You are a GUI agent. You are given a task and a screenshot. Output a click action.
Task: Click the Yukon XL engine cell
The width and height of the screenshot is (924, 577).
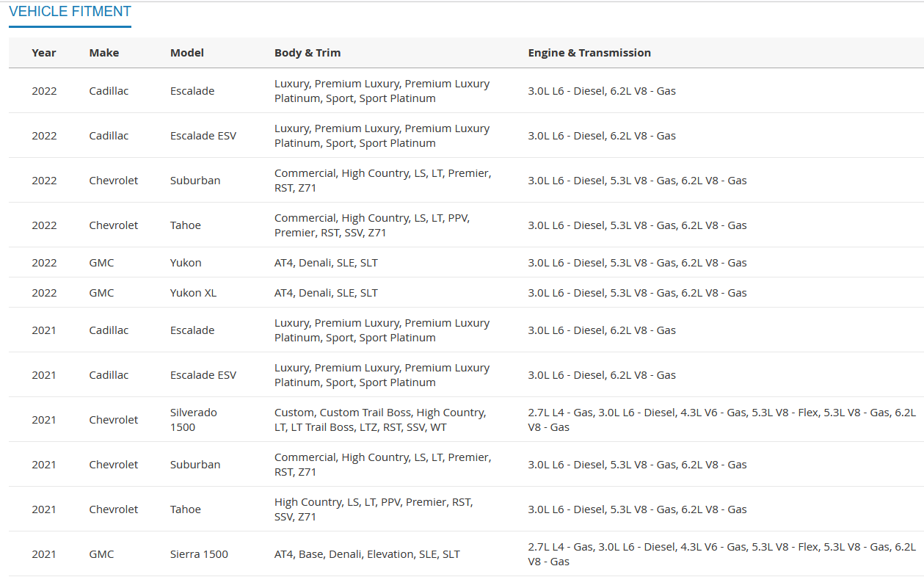(x=637, y=293)
